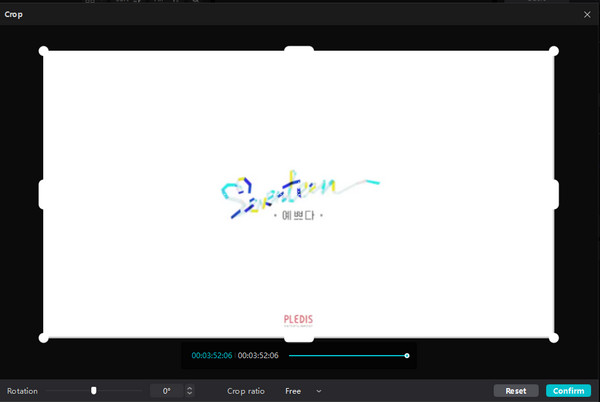The width and height of the screenshot is (600, 402).
Task: Click the bottom-right crop corner handle
Action: (x=554, y=338)
